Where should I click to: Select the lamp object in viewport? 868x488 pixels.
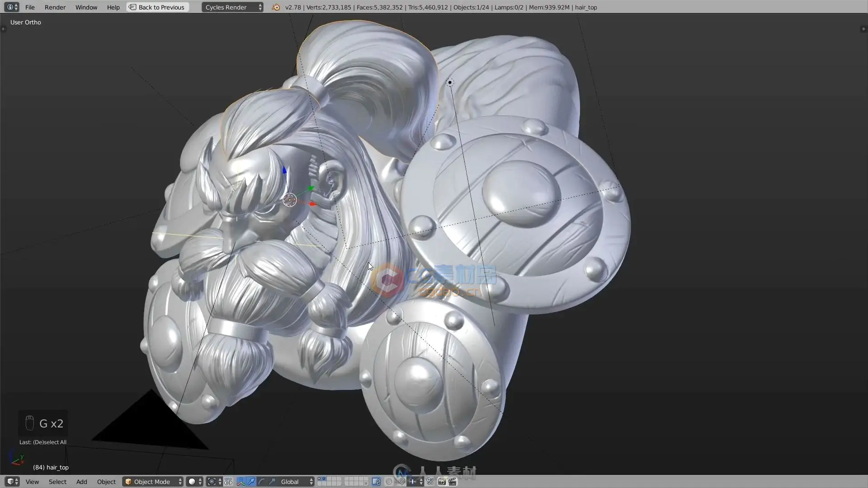[449, 82]
